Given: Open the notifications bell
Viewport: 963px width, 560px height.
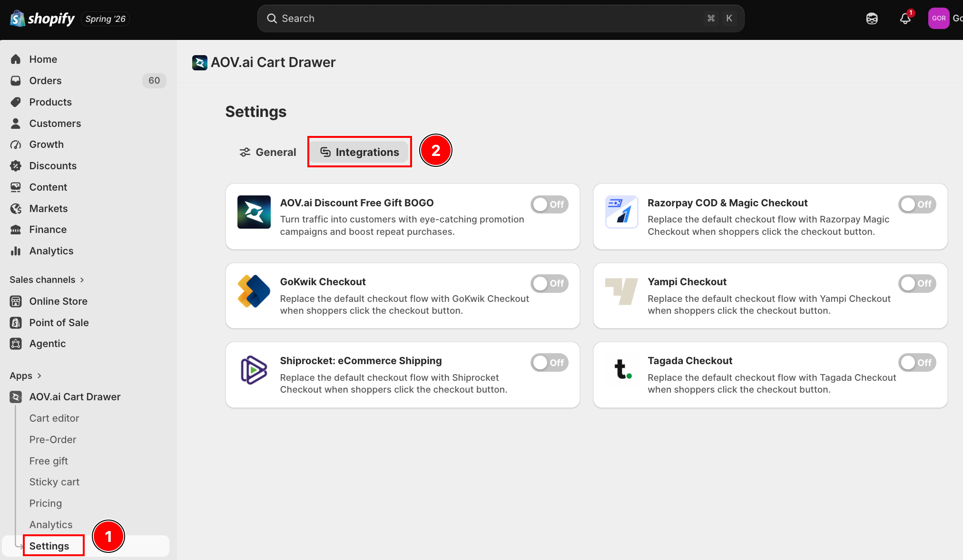Looking at the screenshot, I should click(905, 19).
